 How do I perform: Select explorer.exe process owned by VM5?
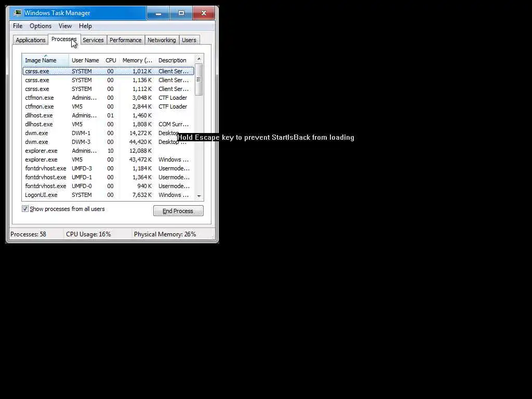click(108, 159)
